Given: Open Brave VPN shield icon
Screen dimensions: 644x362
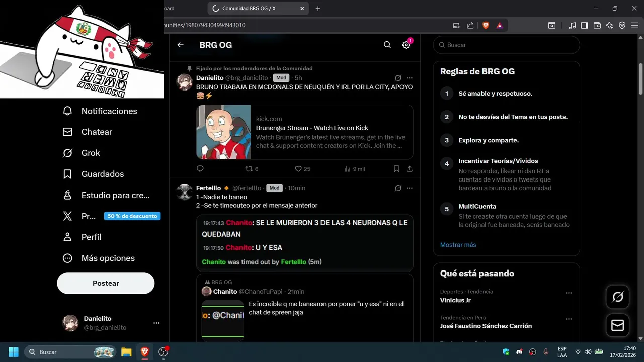Looking at the screenshot, I should coord(622,25).
